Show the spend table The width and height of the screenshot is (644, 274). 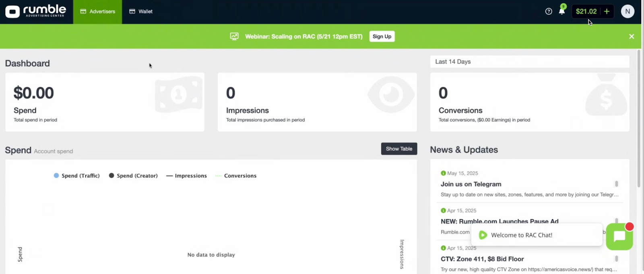tap(399, 149)
